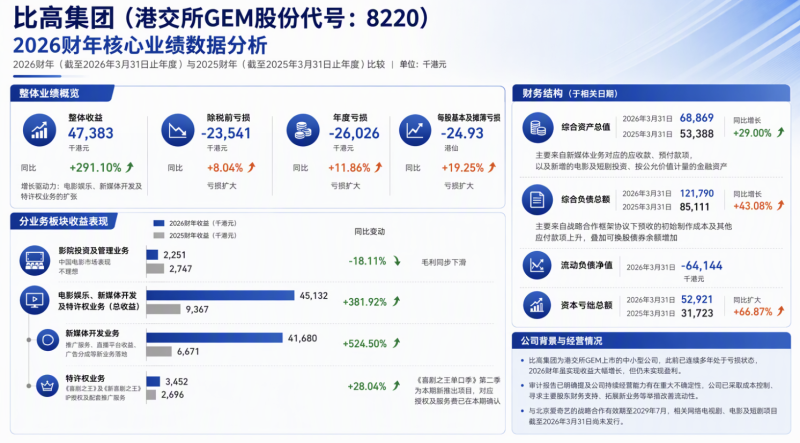
Task: Click the 2025 total assets value 53,388
Action: click(x=696, y=134)
